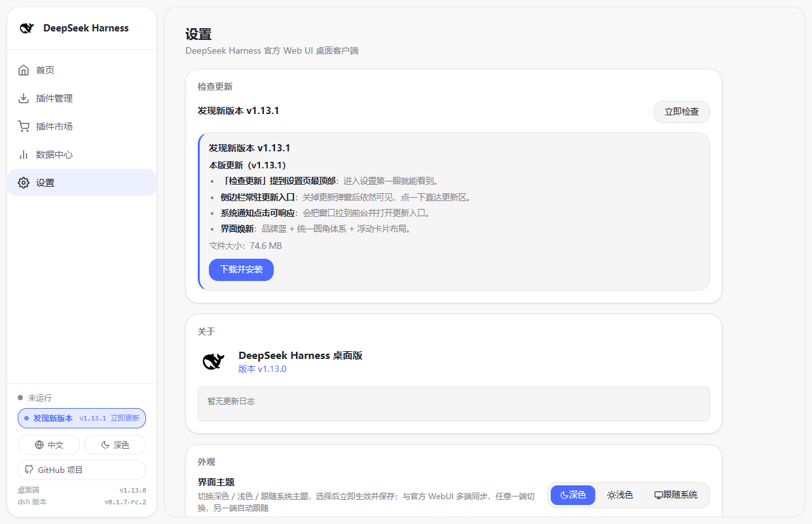Click the 本版更新（v1.13.1）heading
Viewport: 812px width, 524px height.
coord(248,165)
